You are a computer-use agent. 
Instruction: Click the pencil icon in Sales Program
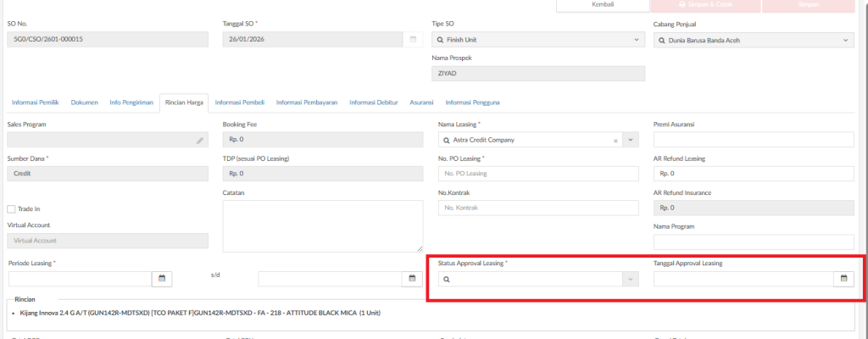[200, 140]
